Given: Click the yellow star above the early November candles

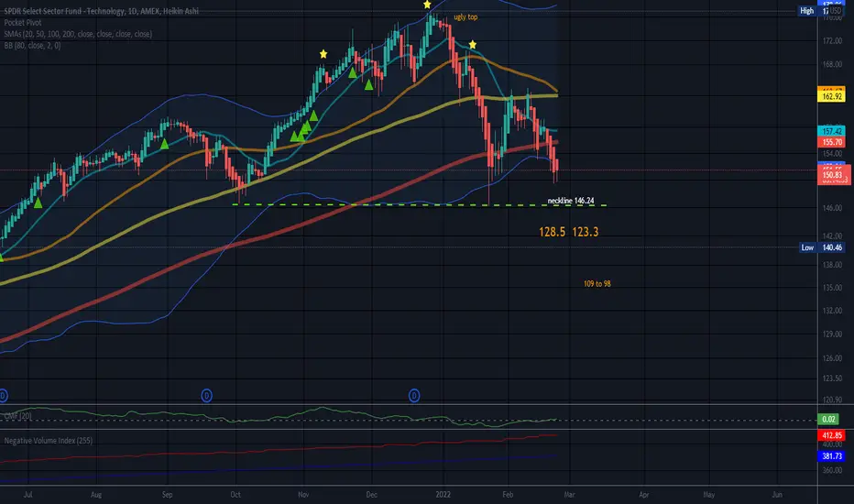Looking at the screenshot, I should pos(323,54).
